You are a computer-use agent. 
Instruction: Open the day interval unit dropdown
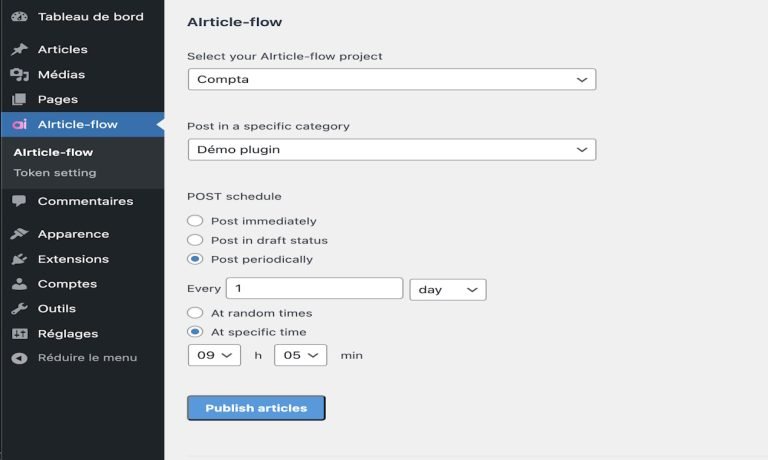tap(447, 289)
